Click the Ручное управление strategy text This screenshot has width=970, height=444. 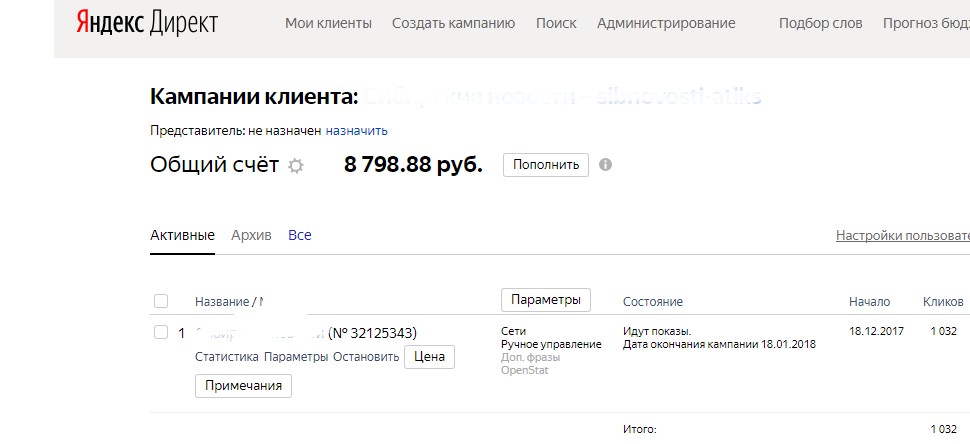[551, 344]
